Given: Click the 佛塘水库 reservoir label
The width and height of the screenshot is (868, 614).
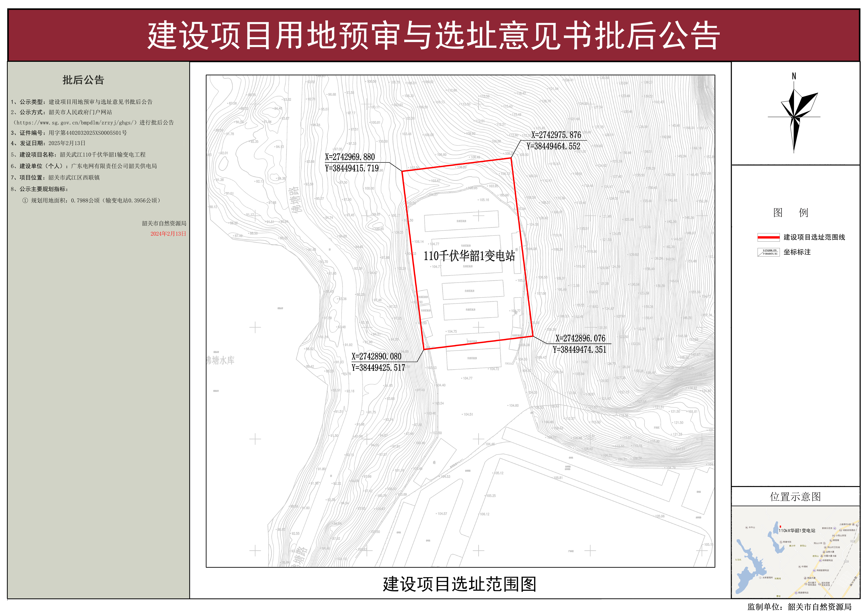Looking at the screenshot, I should pos(220,360).
